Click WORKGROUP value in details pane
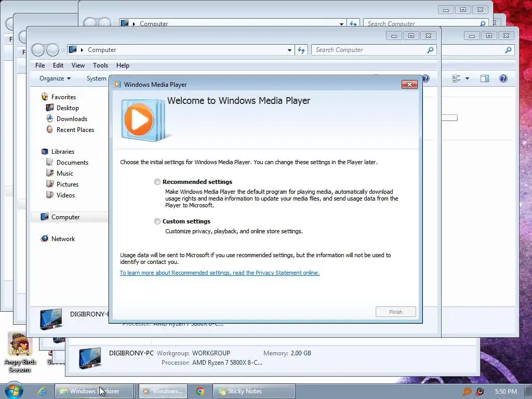532x399 pixels. pos(211,353)
